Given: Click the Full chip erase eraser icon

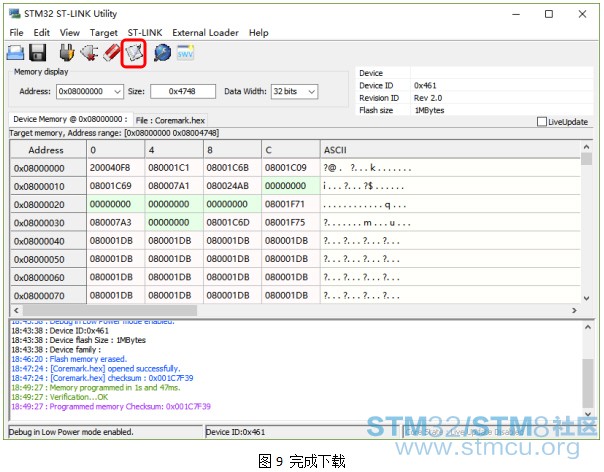Looking at the screenshot, I should point(112,53).
